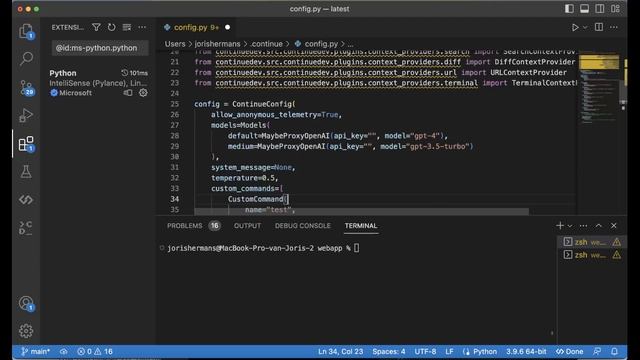Image resolution: width=640 pixels, height=360 pixels.
Task: Close the terminal panel
Action: [614, 226]
